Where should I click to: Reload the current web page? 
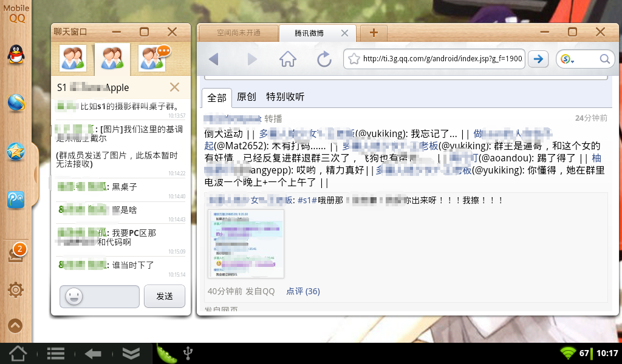coord(324,59)
